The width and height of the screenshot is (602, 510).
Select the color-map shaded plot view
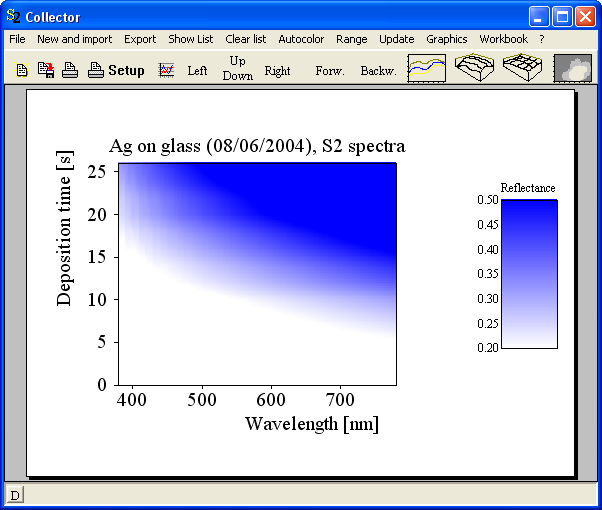click(572, 68)
